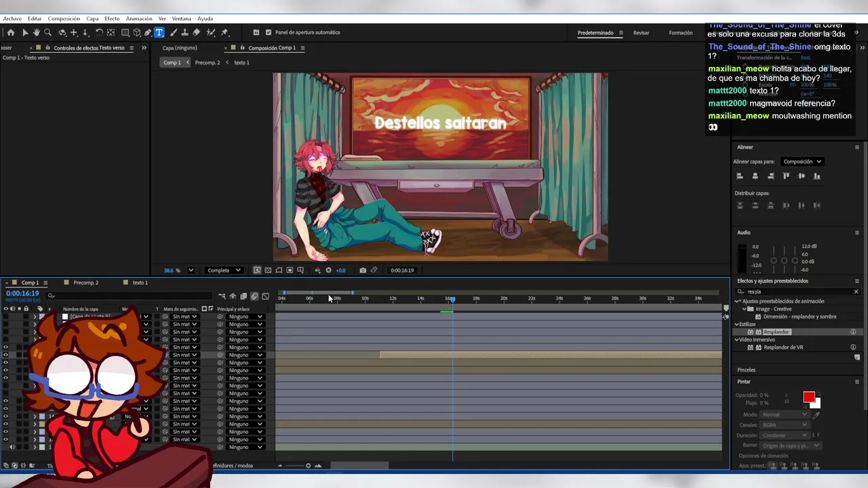
Task: Select Resplandor effect in list
Action: [776, 332]
